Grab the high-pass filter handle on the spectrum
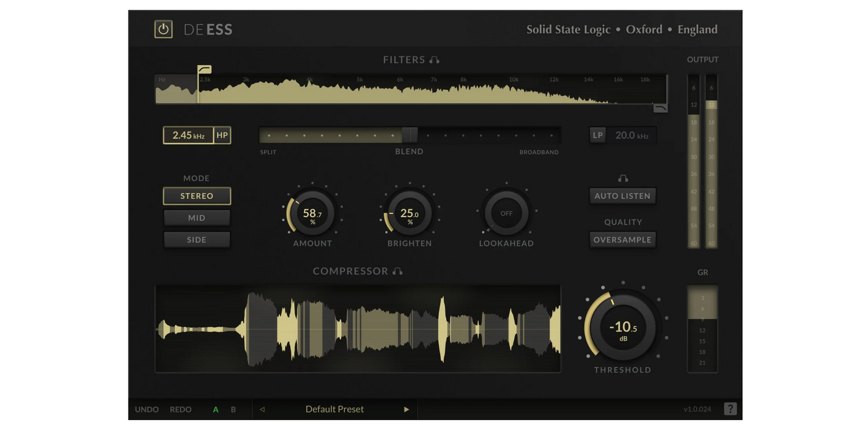The height and width of the screenshot is (428, 868). click(204, 70)
